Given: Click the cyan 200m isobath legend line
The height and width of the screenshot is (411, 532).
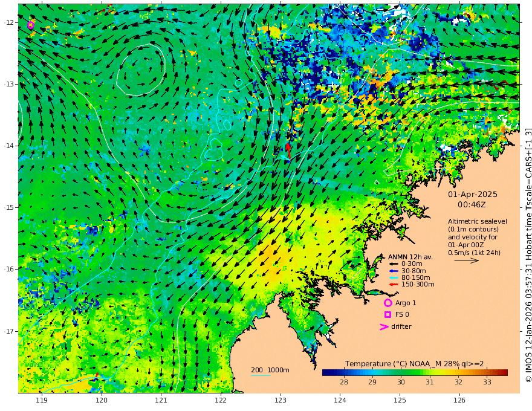Looking at the screenshot, I should tap(261, 375).
